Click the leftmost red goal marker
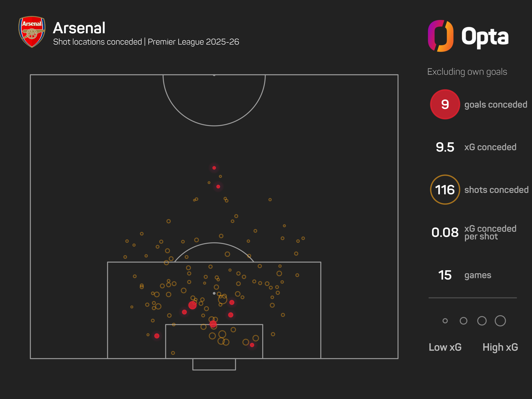 click(x=157, y=336)
